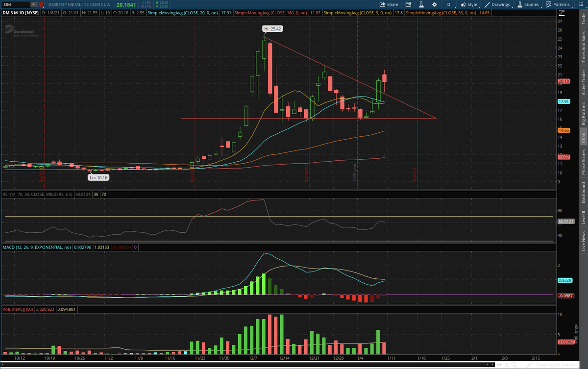Click the 3.02092 volume axis tag
588x369 pixels.
(x=565, y=342)
